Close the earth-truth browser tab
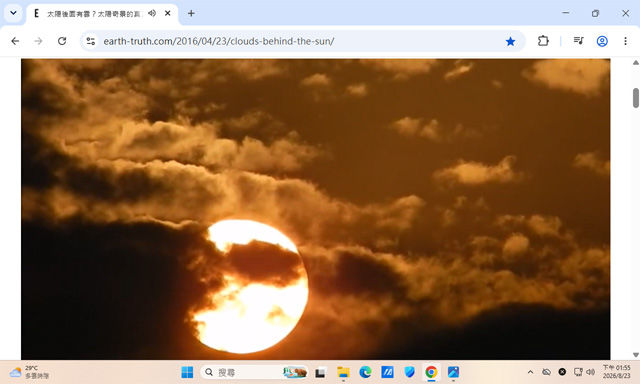Image resolution: width=640 pixels, height=384 pixels. [167, 13]
